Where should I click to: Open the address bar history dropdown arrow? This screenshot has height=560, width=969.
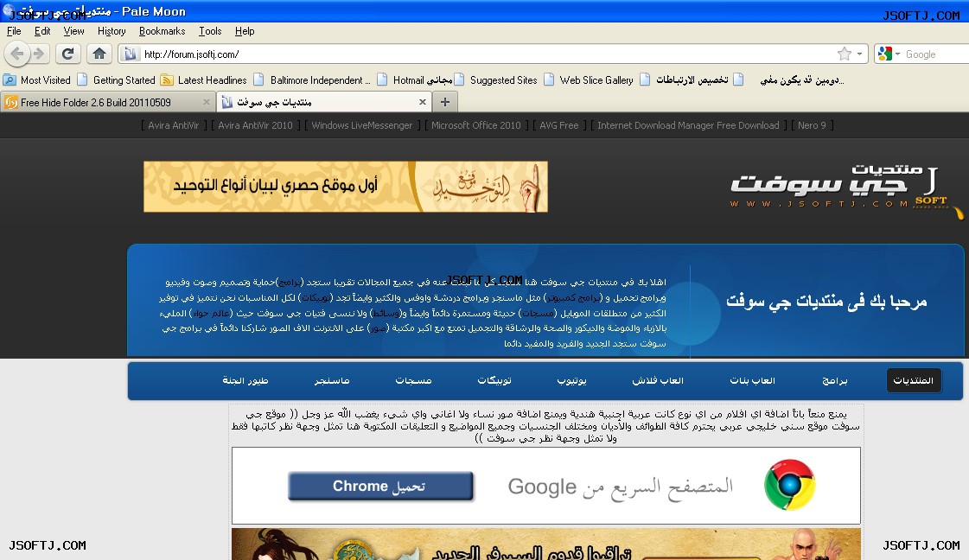click(x=859, y=54)
